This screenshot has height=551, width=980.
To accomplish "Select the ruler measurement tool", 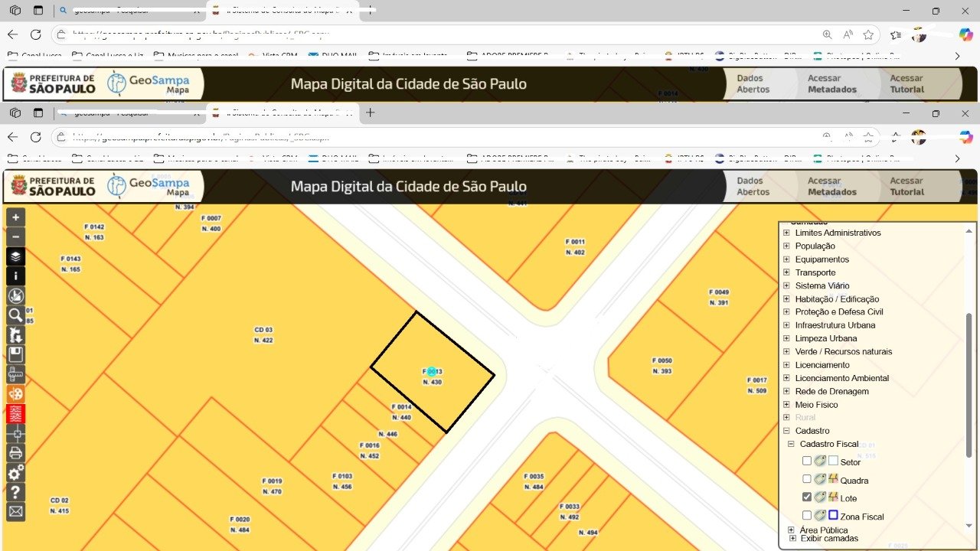I will [15, 374].
